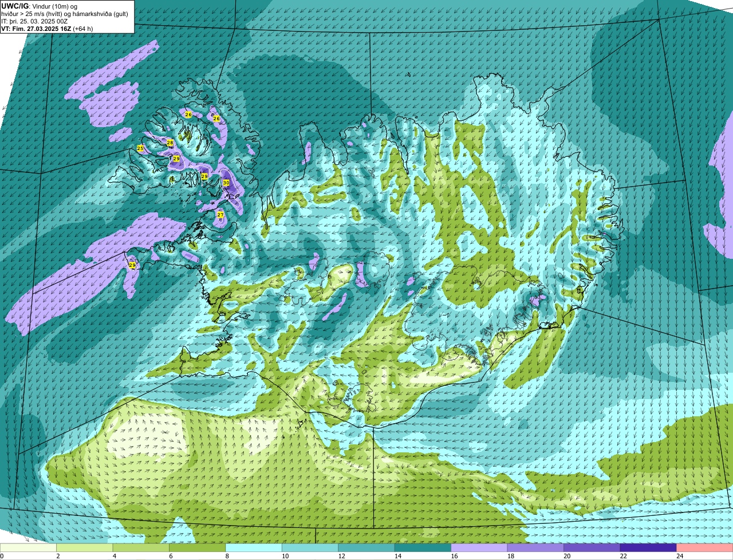Click the legend tick label '6'
The width and height of the screenshot is (733, 560).
click(171, 556)
